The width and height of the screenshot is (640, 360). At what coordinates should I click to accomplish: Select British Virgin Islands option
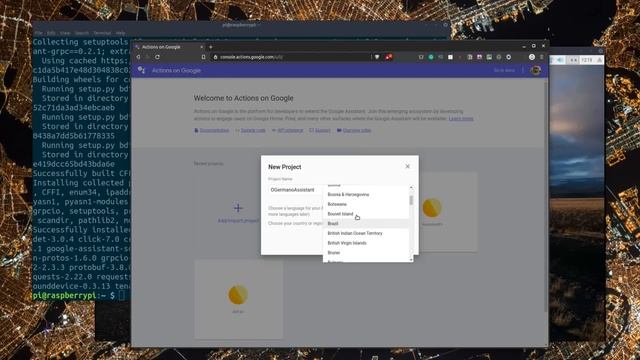click(366, 243)
